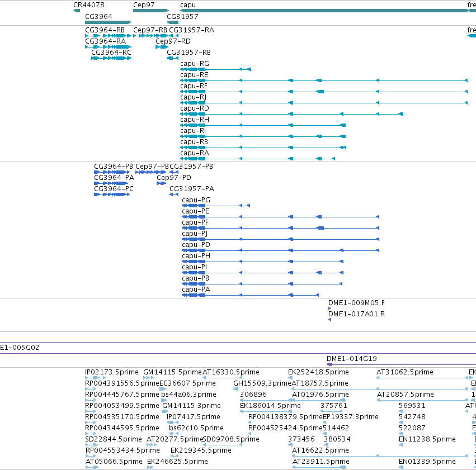The height and width of the screenshot is (470, 476).
Task: Click EST AT18757.5prime
Action: [320, 383]
